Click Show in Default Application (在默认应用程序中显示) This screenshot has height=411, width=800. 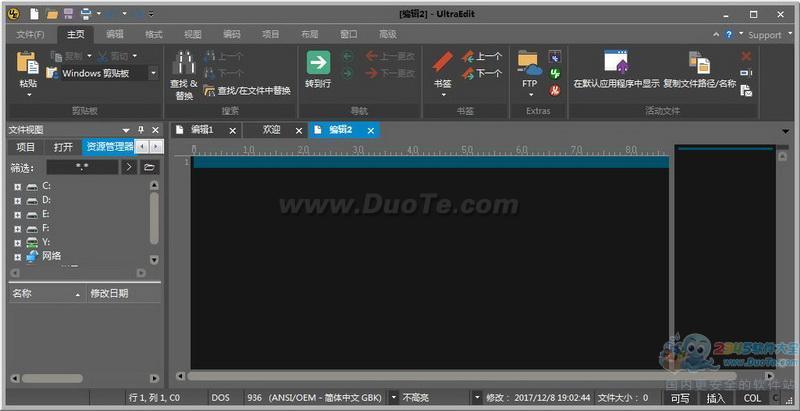(x=616, y=69)
